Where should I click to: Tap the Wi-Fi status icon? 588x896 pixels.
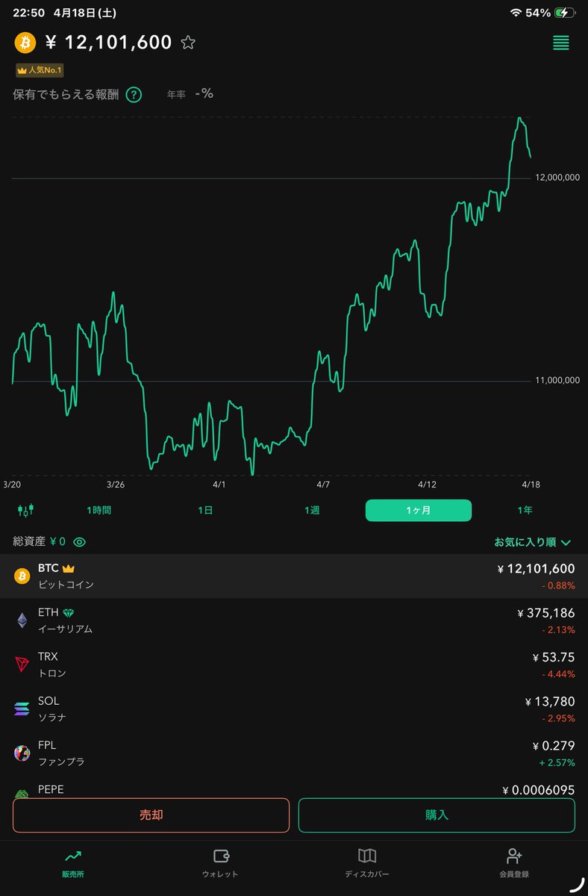(x=516, y=13)
